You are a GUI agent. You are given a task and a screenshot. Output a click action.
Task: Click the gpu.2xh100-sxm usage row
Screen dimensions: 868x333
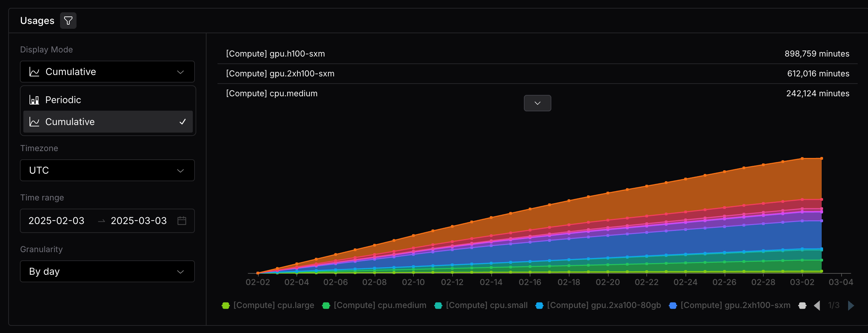pos(537,74)
